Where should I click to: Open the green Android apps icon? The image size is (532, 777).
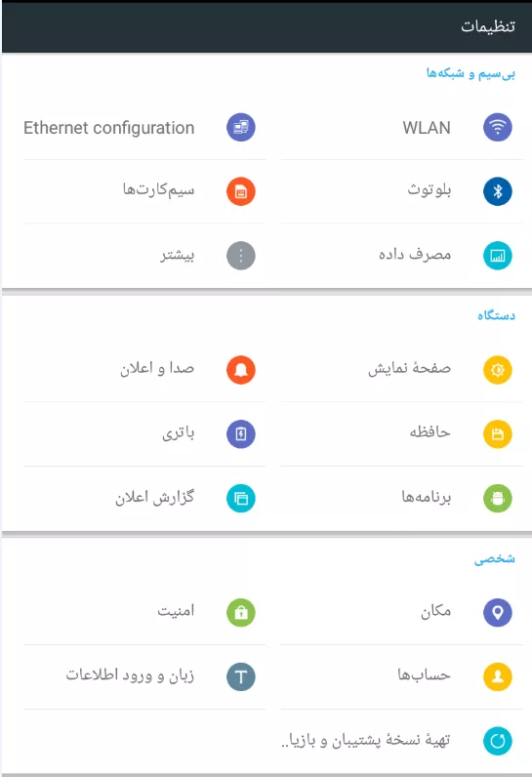(x=497, y=498)
